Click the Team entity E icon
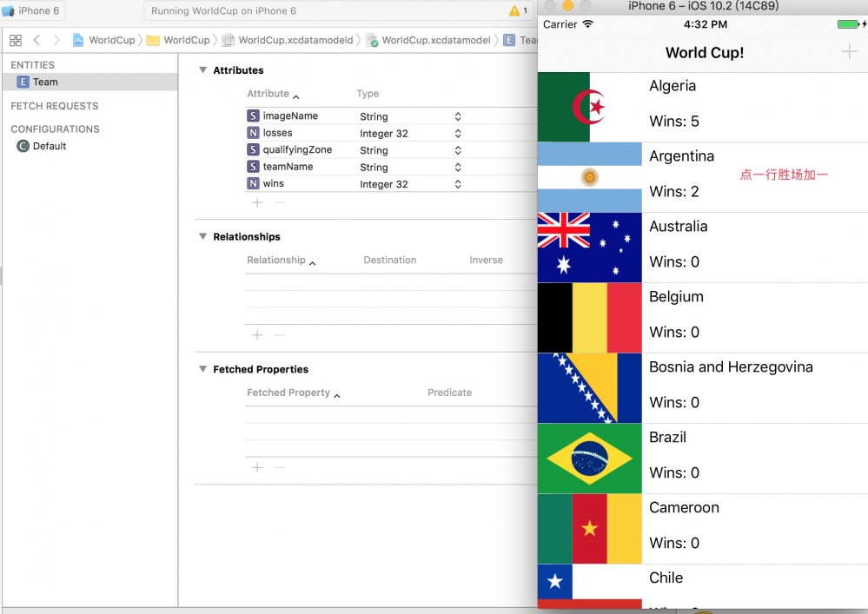868x614 pixels. click(23, 82)
